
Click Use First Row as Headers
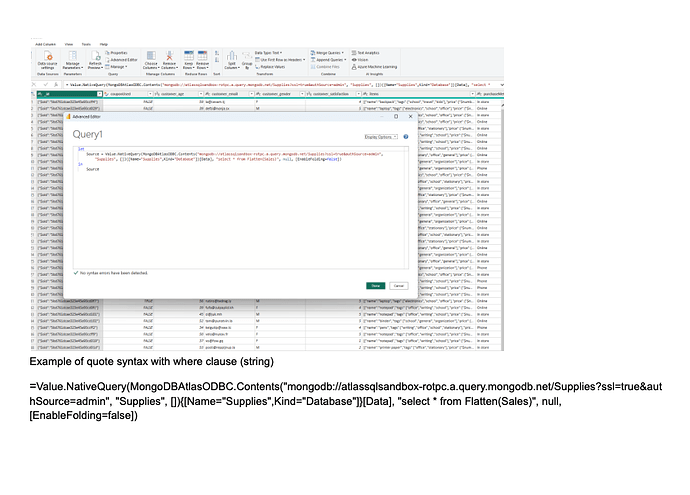pos(280,60)
